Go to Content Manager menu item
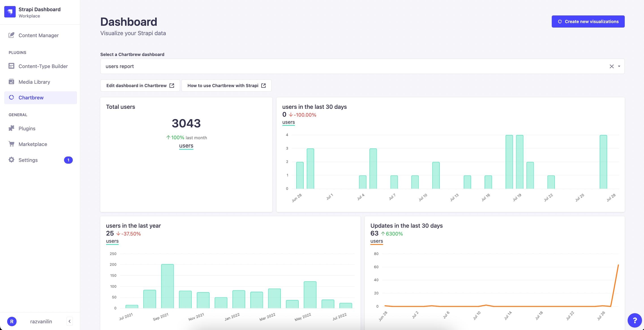 (41, 35)
